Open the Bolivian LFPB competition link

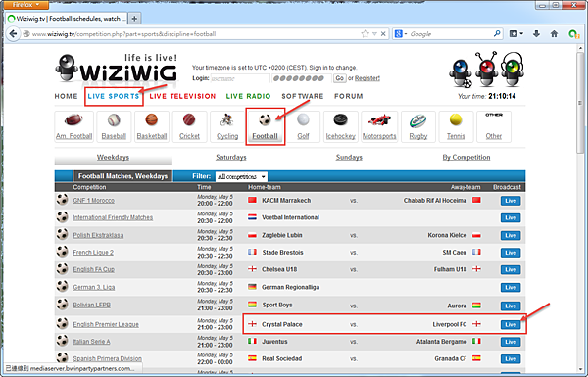92,306
